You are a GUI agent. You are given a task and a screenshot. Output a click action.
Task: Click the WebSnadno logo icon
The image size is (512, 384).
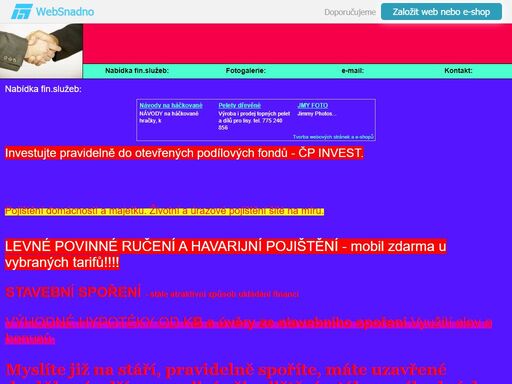pos(22,12)
